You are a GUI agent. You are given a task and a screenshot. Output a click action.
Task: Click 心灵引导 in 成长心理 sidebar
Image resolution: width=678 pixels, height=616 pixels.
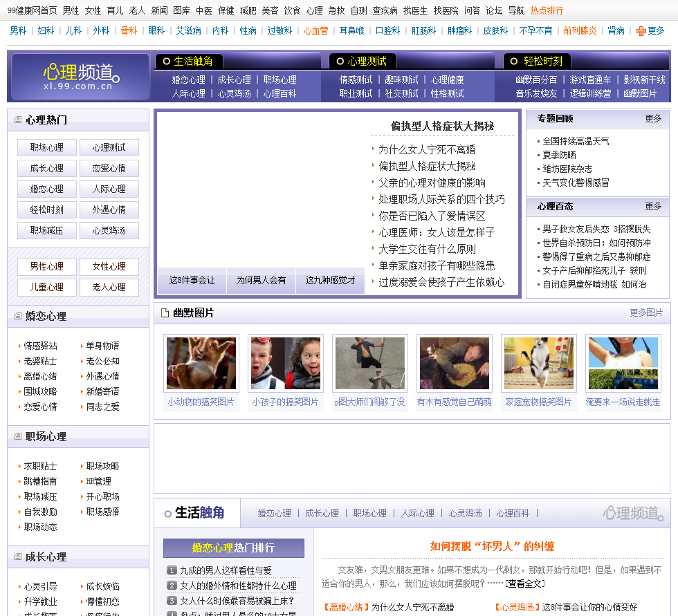tap(40, 587)
